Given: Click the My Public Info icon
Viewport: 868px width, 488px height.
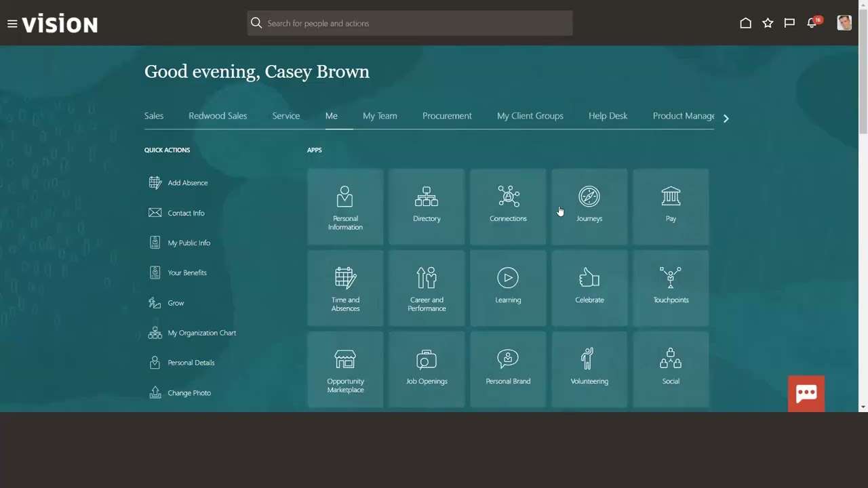Looking at the screenshot, I should [x=155, y=243].
